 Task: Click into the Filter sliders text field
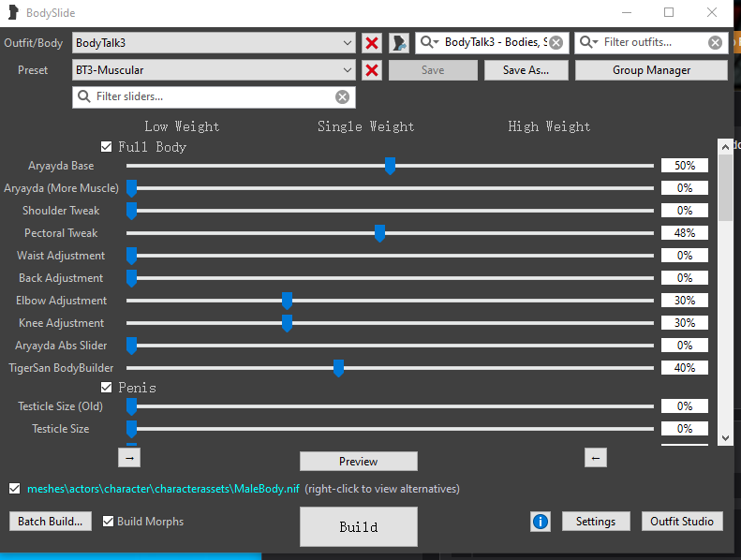click(214, 96)
